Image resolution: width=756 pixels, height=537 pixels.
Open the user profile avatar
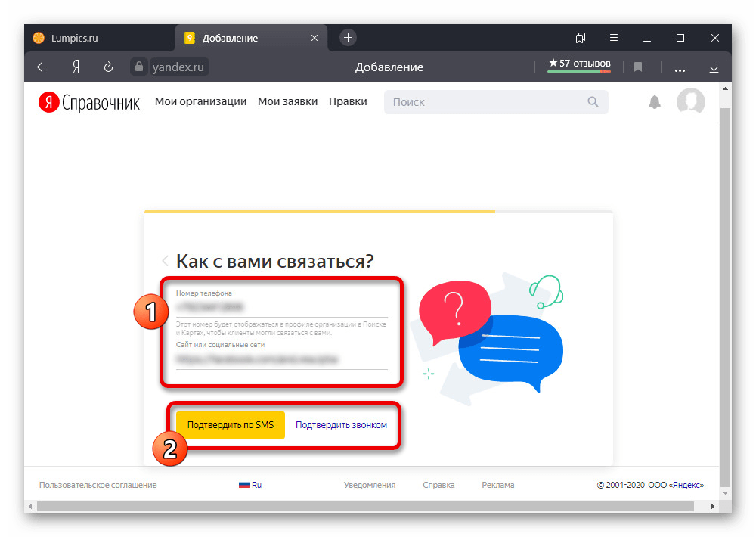(x=690, y=102)
